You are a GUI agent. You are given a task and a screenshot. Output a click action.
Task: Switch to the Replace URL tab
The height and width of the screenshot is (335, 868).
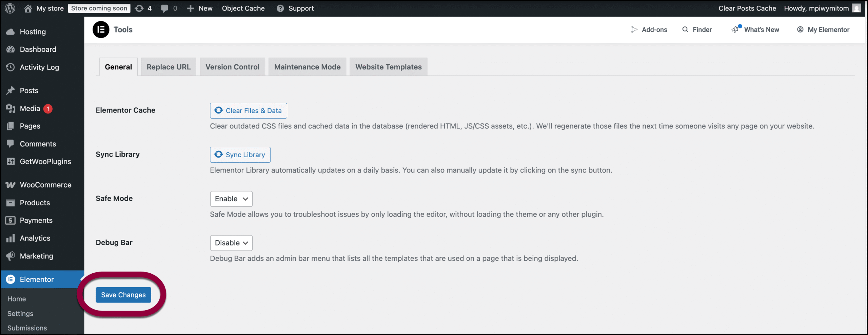coord(169,67)
